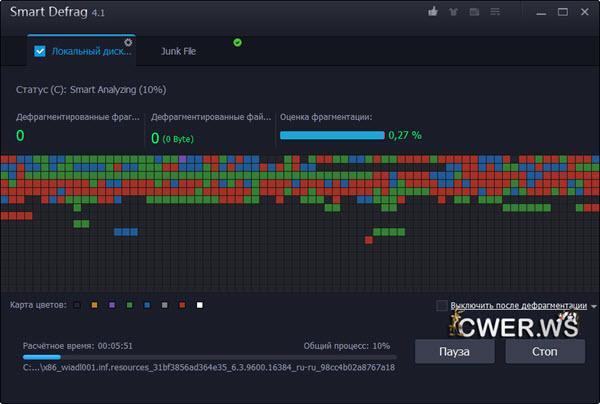This screenshot has height=404, width=600.
Task: Click the thumbs-up like icon
Action: (433, 13)
